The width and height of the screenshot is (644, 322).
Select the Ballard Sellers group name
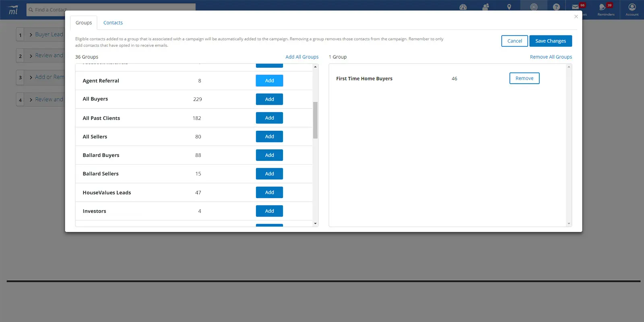click(x=100, y=174)
